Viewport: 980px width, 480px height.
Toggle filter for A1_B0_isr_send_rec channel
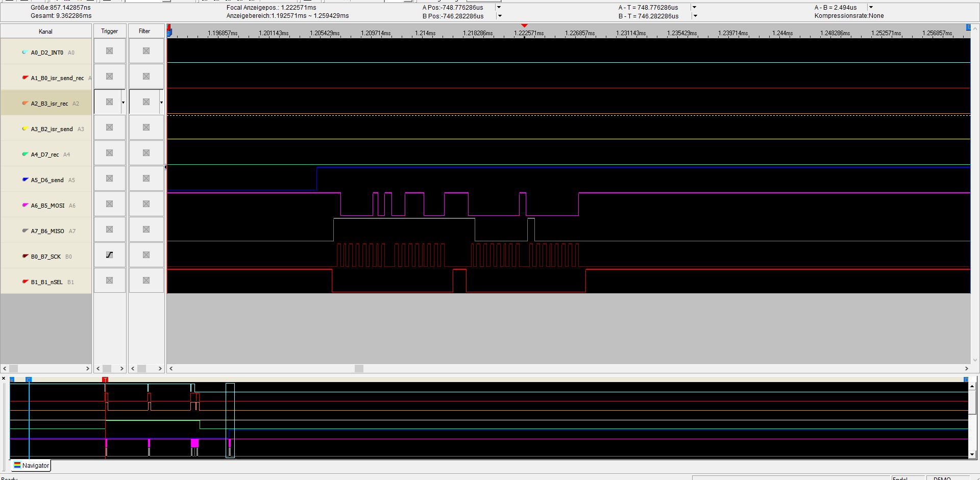146,77
